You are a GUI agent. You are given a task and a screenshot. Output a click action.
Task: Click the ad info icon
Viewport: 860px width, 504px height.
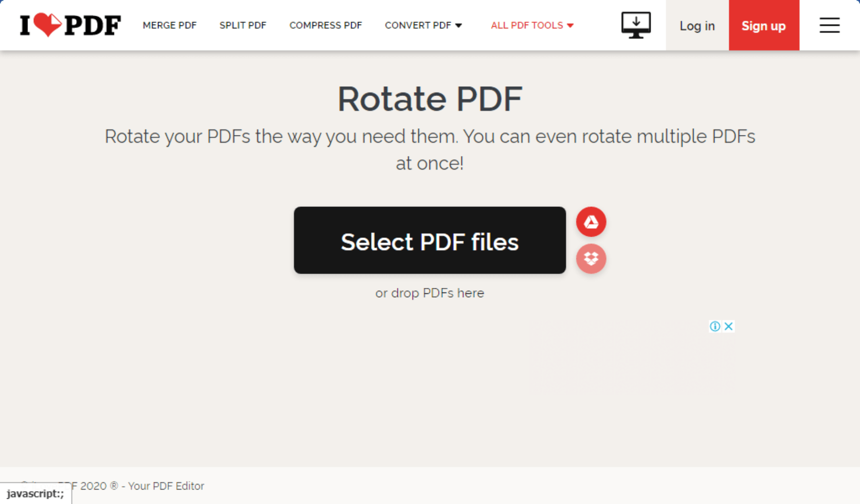715,326
